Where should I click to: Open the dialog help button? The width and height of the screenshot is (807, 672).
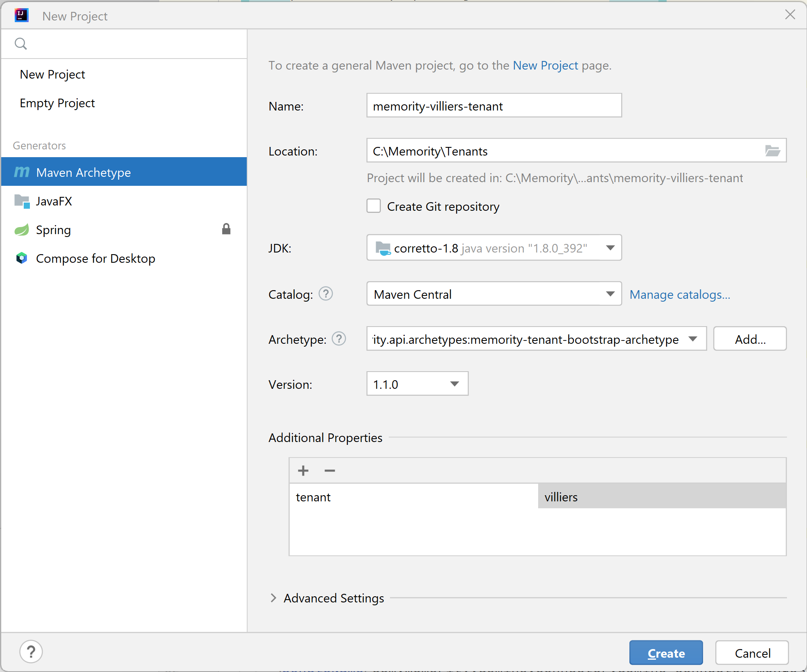[x=31, y=652]
